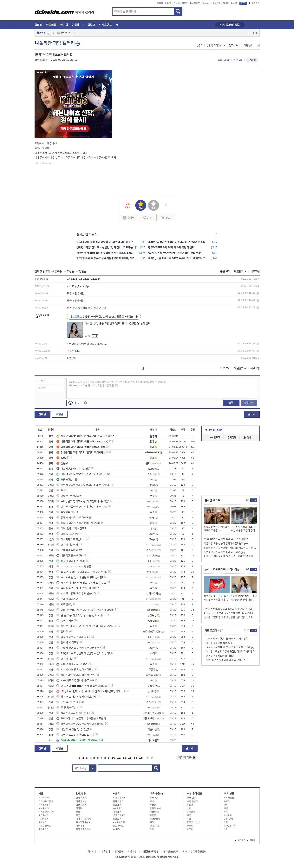Click the mobile view icon beside post title
The image size is (294, 868).
click(x=71, y=55)
